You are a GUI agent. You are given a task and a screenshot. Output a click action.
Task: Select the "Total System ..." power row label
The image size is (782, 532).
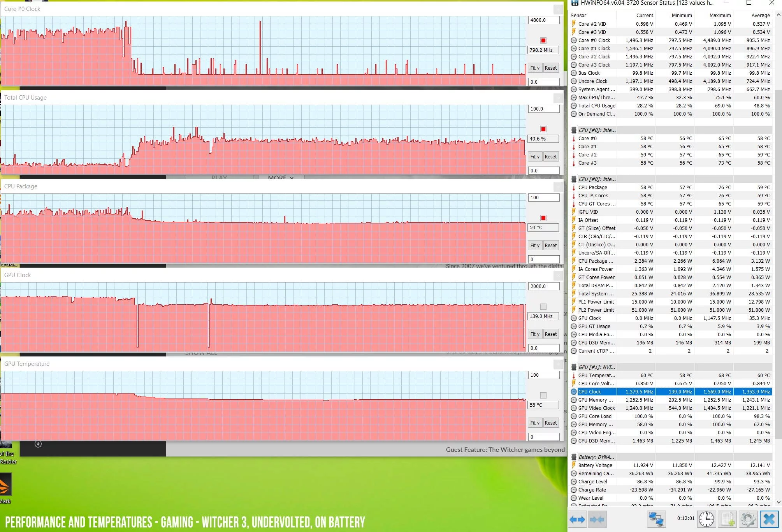596,293
